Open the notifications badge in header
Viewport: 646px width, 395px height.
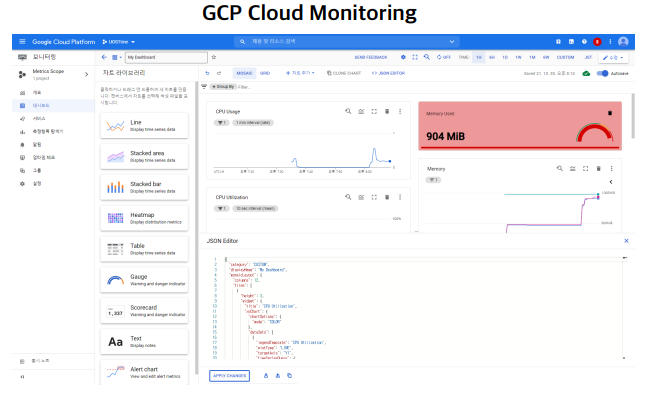597,42
